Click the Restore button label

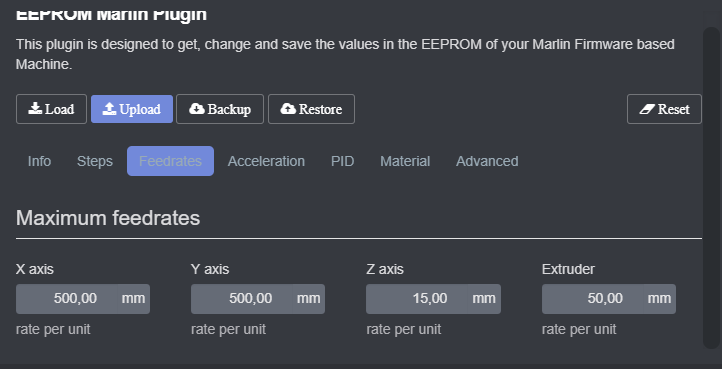pyautogui.click(x=320, y=109)
